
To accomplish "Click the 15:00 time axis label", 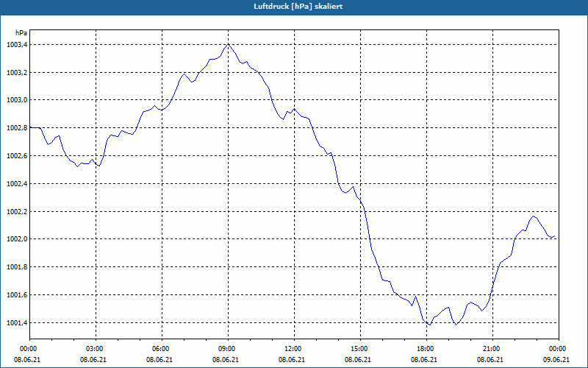I will [x=360, y=349].
